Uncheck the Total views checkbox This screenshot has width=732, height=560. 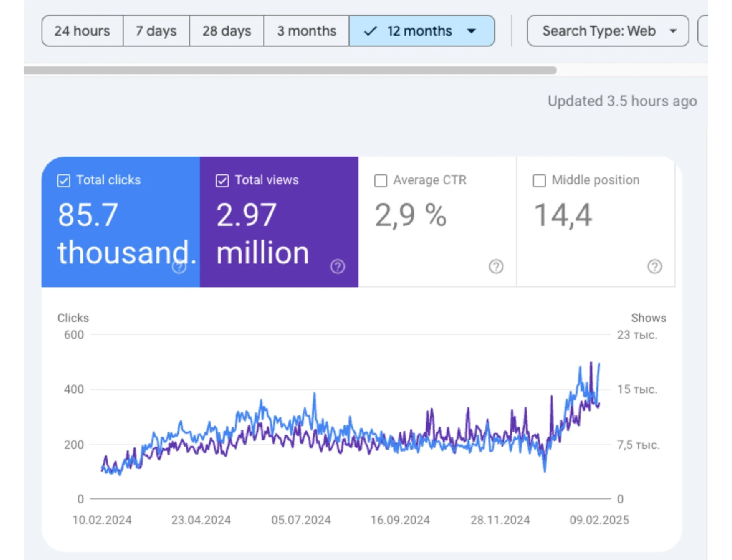[222, 180]
